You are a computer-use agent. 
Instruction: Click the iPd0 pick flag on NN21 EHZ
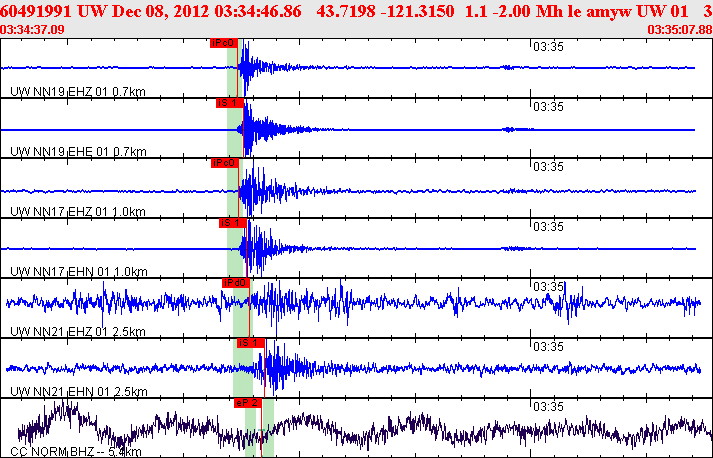(x=235, y=283)
